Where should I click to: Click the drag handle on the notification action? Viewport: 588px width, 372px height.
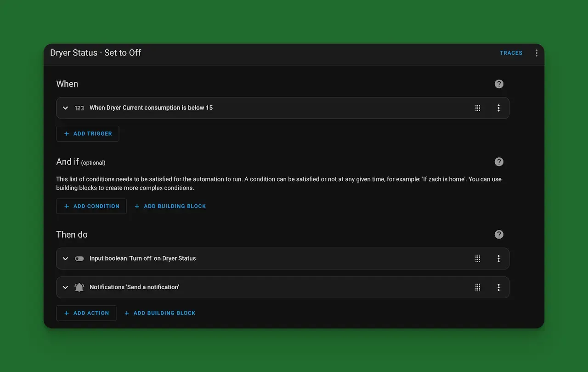click(x=477, y=287)
